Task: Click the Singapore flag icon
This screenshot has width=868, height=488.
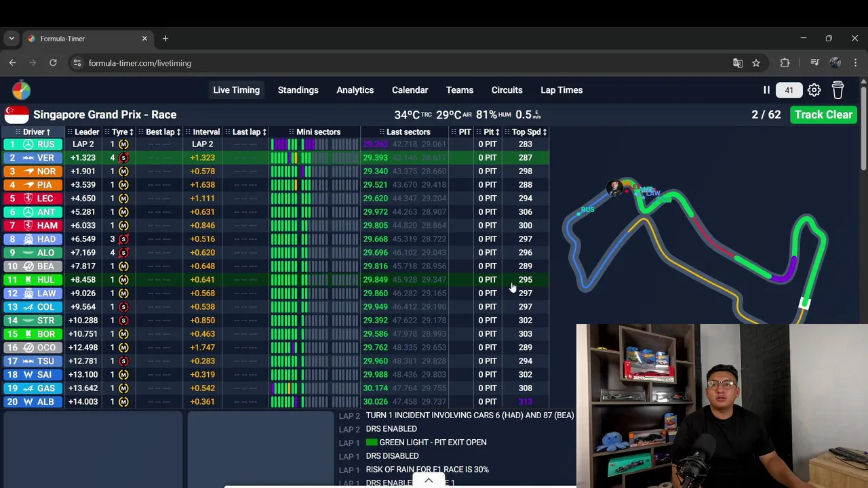Action: pyautogui.click(x=16, y=115)
